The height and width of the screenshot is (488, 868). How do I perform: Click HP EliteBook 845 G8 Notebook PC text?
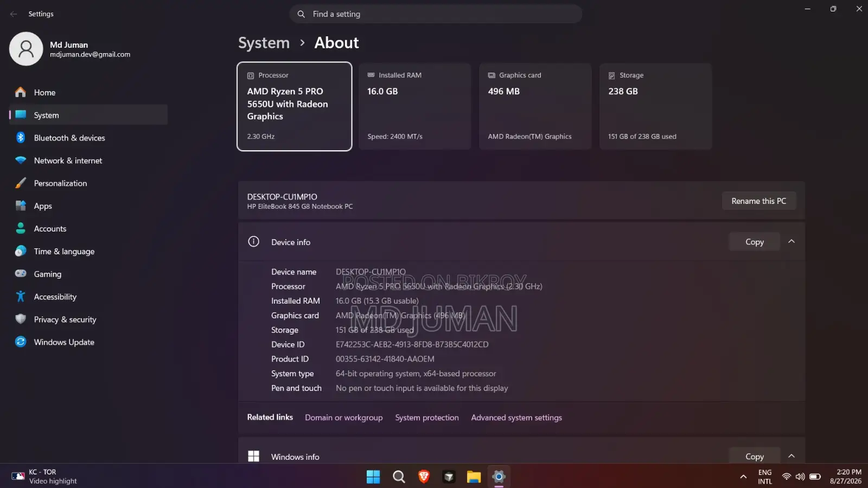[x=300, y=207]
